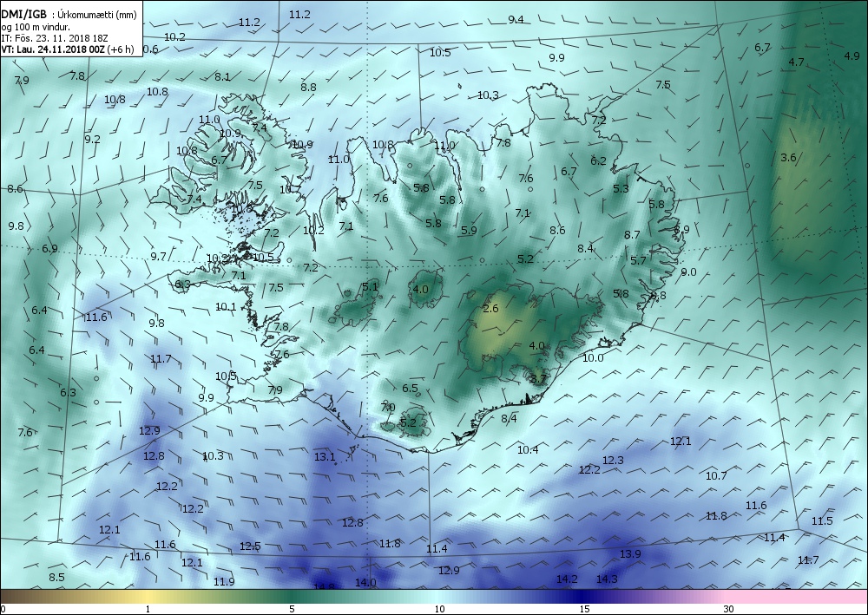Click the 9.2 value in the northwest sea
Image resolution: width=868 pixels, height=615 pixels.
[93, 140]
